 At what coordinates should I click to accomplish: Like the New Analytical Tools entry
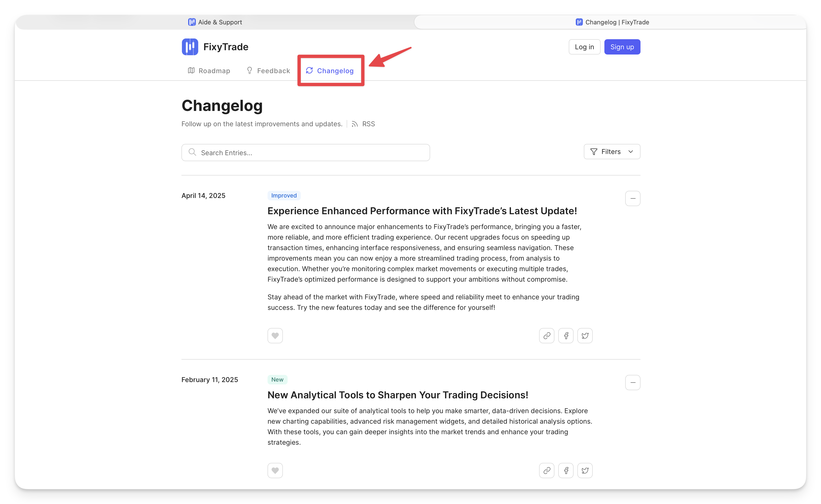pos(275,470)
